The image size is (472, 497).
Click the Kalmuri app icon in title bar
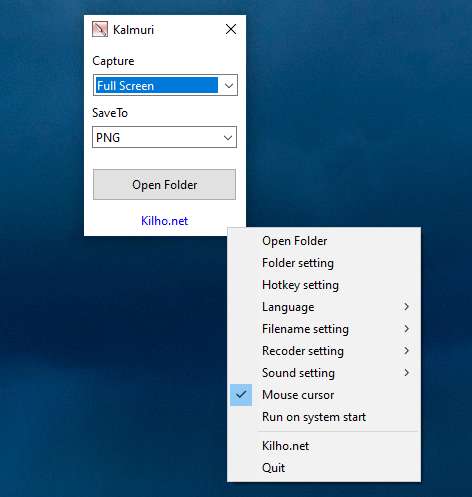coord(100,29)
